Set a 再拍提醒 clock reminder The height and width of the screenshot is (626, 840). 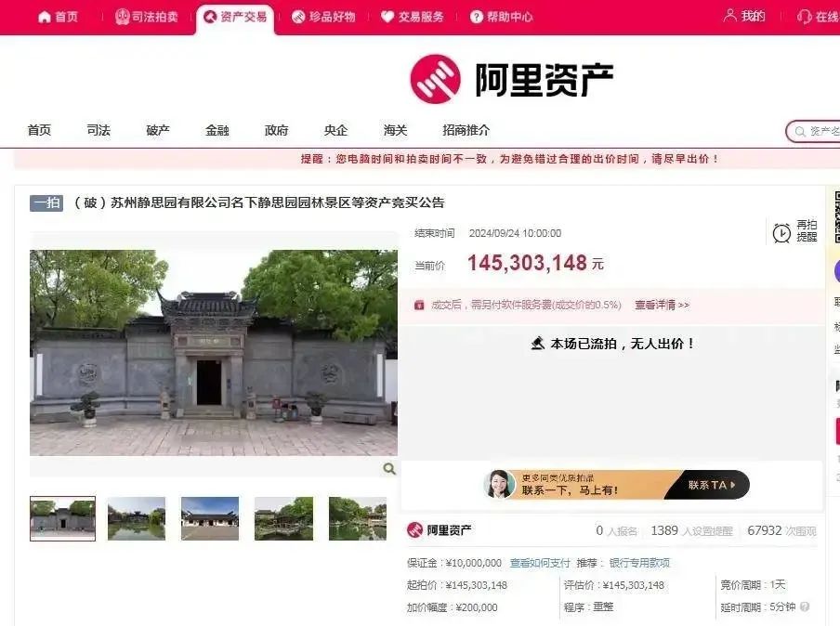point(782,231)
